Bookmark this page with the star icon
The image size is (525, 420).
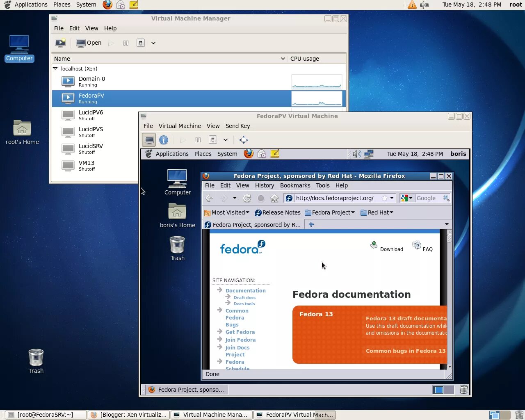point(385,198)
